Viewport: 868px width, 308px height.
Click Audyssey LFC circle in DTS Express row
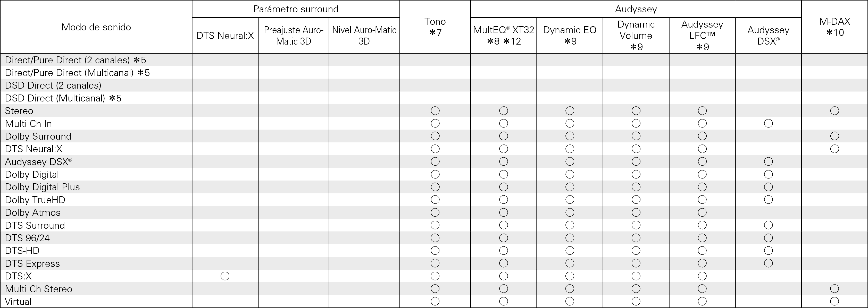coord(702,263)
